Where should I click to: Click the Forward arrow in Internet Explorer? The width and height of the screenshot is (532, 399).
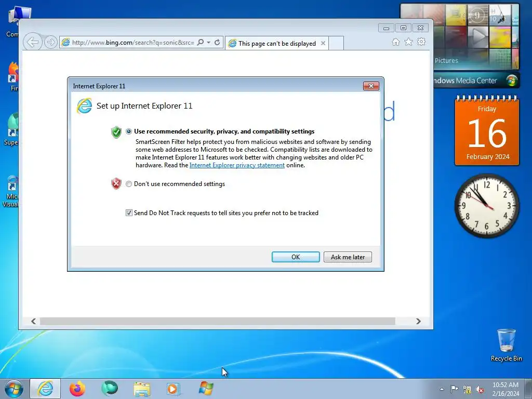point(50,42)
